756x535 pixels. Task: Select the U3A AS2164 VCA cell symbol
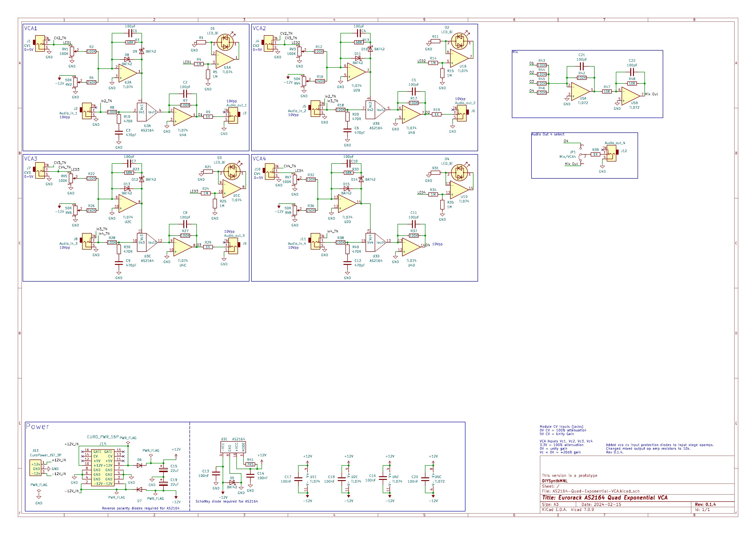click(x=147, y=112)
